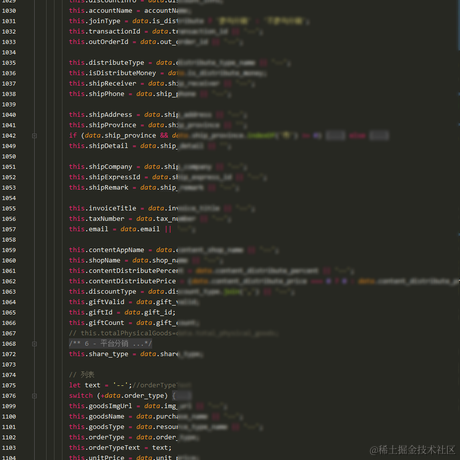Click the 'switch (+data.order_type)' statement
This screenshot has height=460, width=460.
tap(118, 396)
